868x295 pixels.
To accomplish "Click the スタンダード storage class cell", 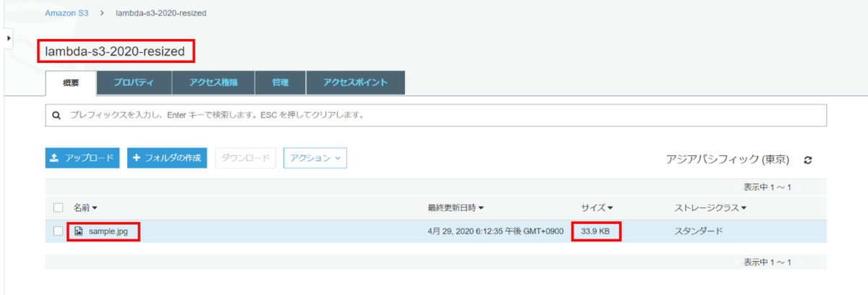I will tap(699, 231).
